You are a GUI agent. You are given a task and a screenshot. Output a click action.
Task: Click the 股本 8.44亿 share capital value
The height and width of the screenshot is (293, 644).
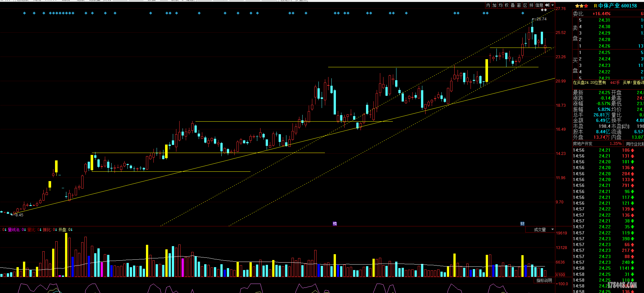coord(603,132)
